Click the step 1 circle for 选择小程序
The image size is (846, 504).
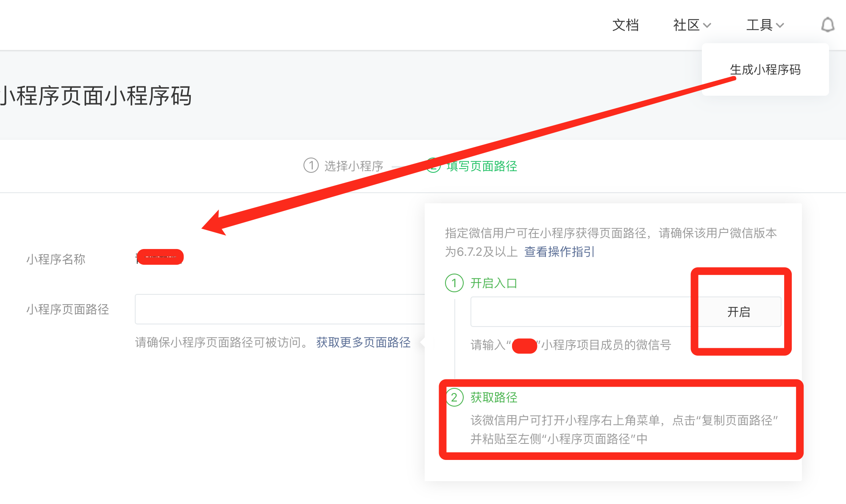pos(311,166)
